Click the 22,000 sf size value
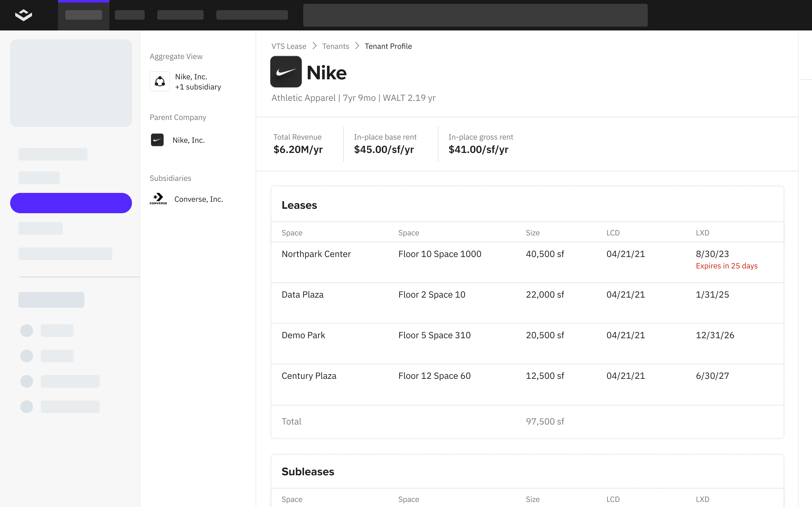 point(545,294)
